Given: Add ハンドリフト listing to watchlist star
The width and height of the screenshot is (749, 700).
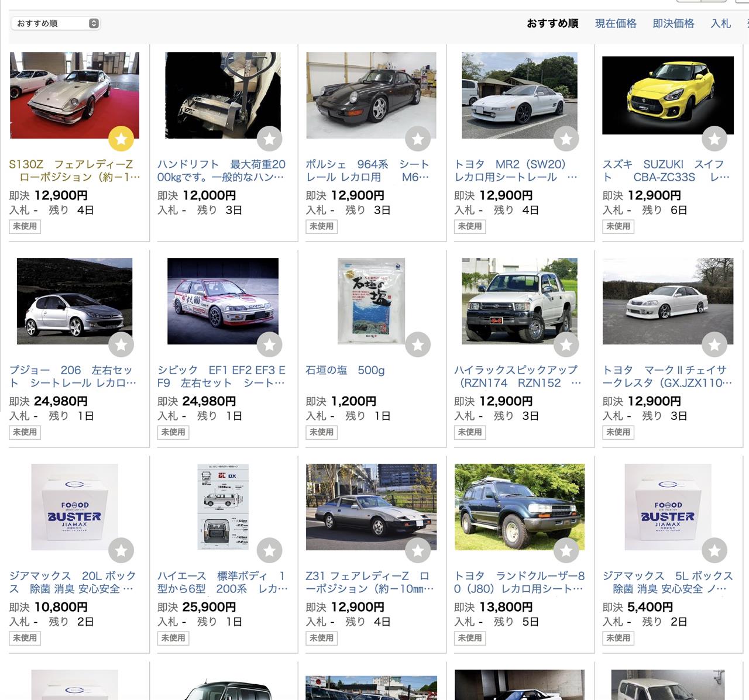Looking at the screenshot, I should pyautogui.click(x=270, y=139).
